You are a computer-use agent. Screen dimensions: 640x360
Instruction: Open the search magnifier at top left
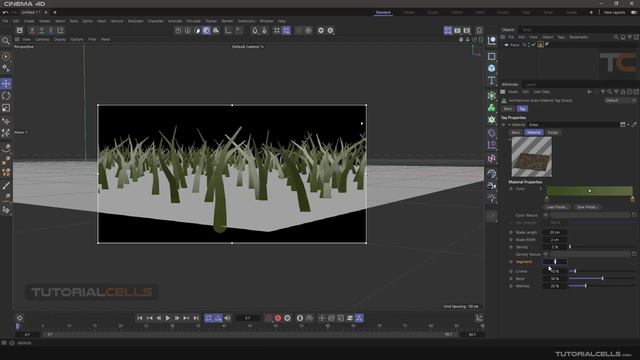click(x=6, y=41)
